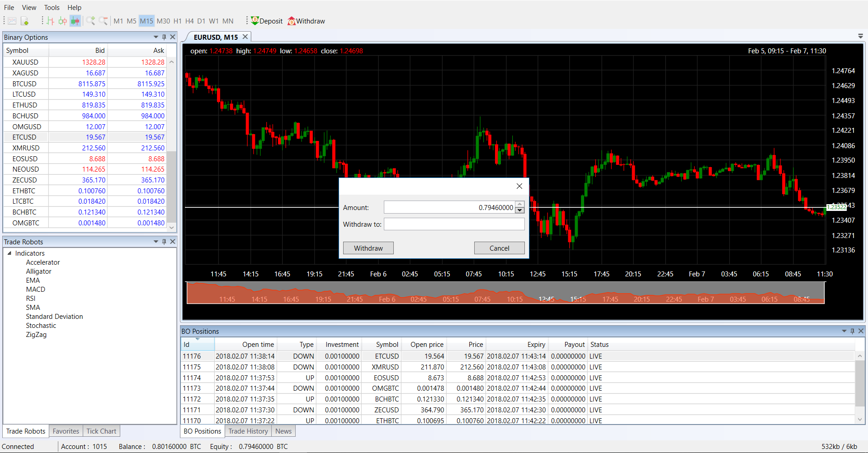The height and width of the screenshot is (453, 868).
Task: Collapse the Indicators tree node
Action: 9,253
